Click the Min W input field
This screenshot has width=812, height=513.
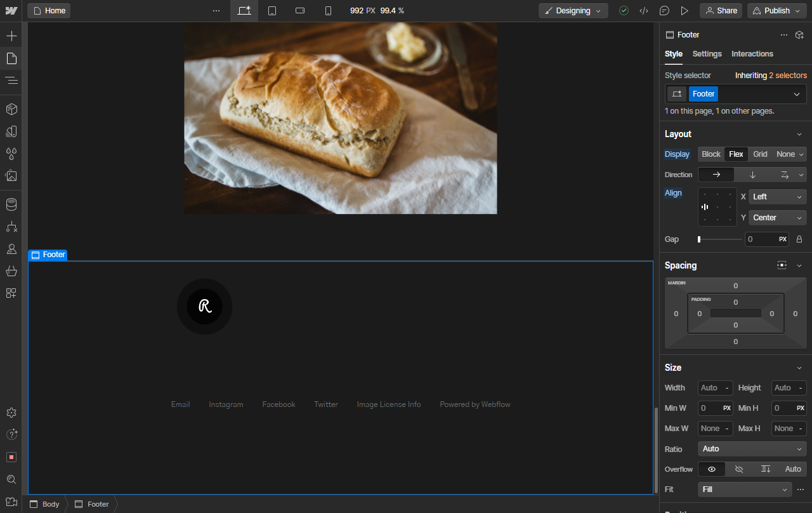point(716,408)
